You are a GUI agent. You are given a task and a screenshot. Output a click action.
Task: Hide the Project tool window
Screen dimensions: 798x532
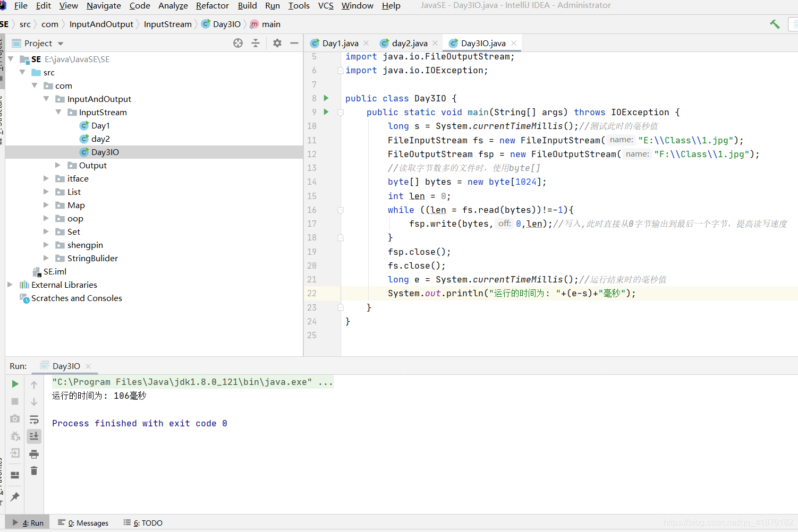tap(294, 43)
